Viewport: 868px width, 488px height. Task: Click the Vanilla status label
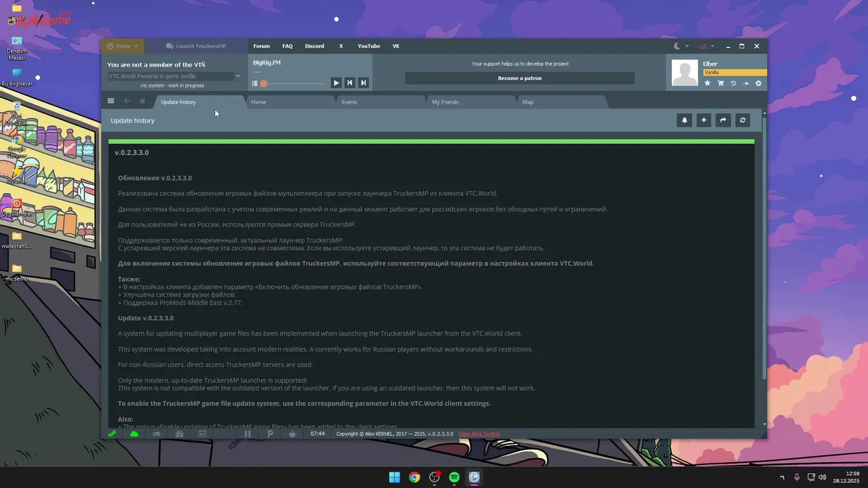734,73
